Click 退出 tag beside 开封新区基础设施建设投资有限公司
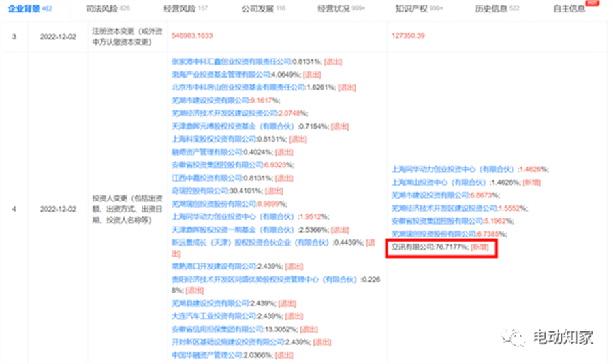The height and width of the screenshot is (364, 613). pyautogui.click(x=322, y=342)
